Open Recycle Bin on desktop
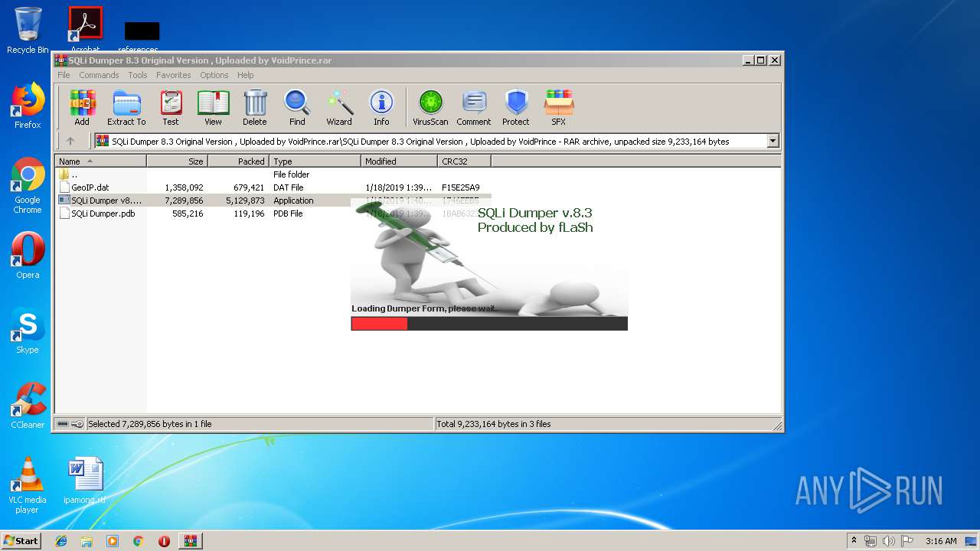 28,31
